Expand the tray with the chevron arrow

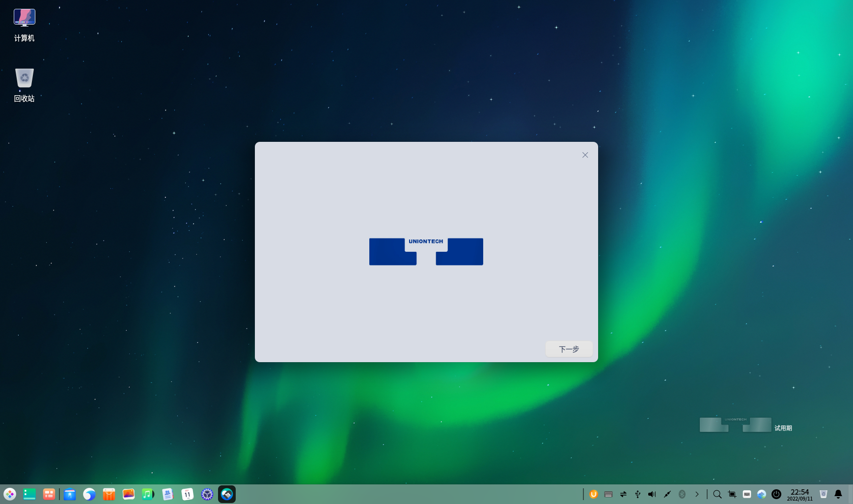tap(697, 494)
